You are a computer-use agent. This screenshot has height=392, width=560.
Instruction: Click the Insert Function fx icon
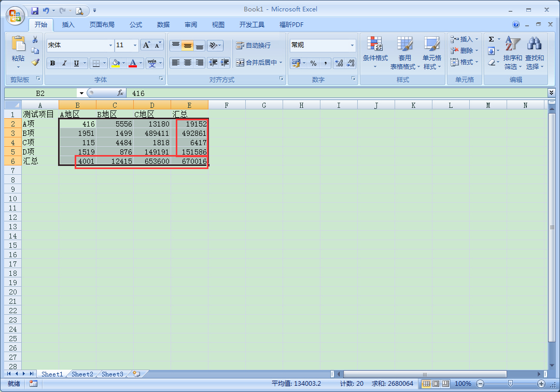tap(120, 93)
